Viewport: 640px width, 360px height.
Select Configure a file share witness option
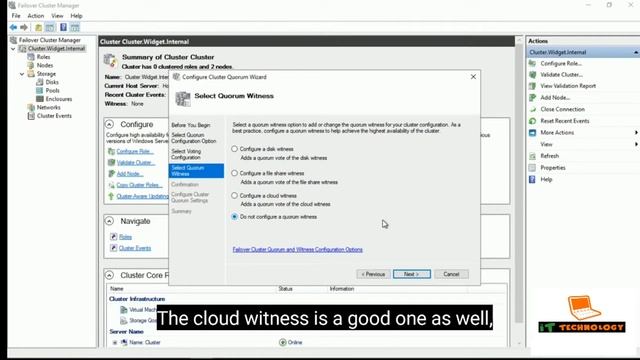pyautogui.click(x=234, y=173)
